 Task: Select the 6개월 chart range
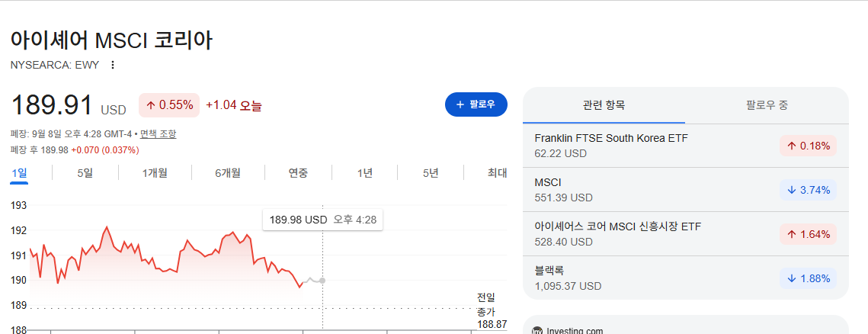(x=228, y=173)
